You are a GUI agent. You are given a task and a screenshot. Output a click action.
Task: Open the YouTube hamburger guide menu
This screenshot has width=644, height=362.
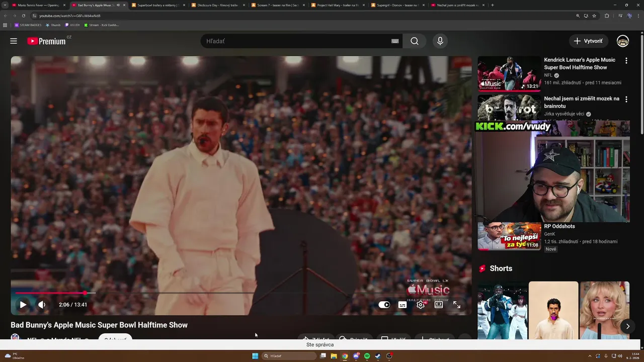click(x=14, y=41)
